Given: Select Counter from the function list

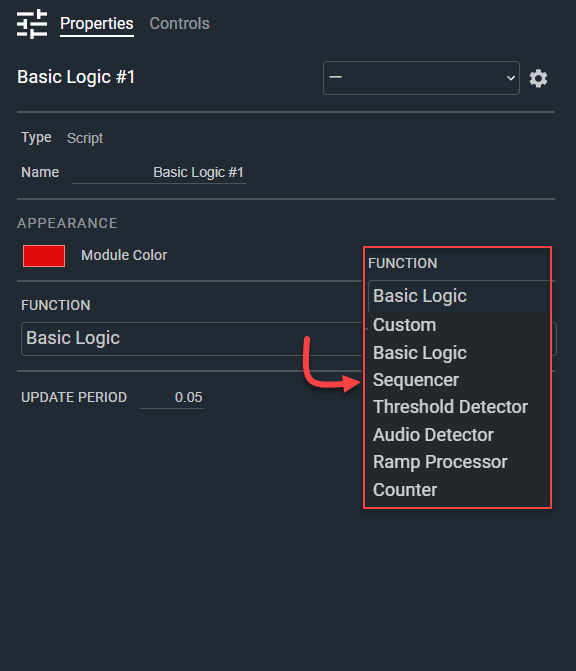Looking at the screenshot, I should tap(405, 490).
